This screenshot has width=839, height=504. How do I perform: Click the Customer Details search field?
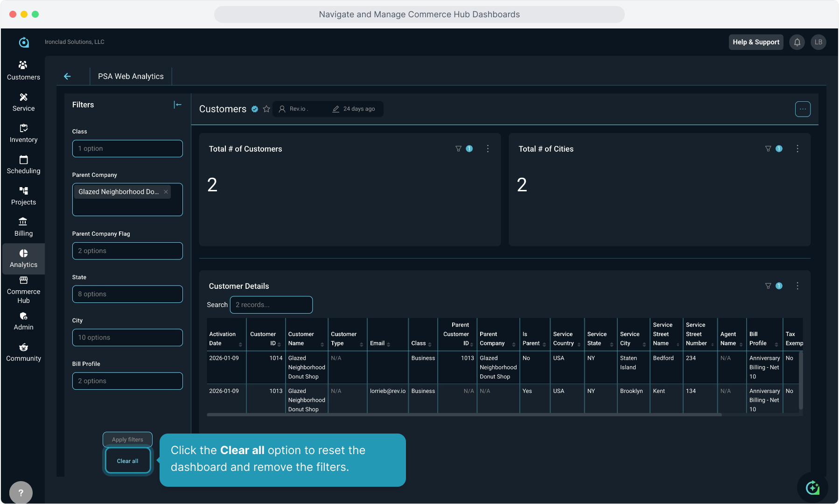click(271, 305)
